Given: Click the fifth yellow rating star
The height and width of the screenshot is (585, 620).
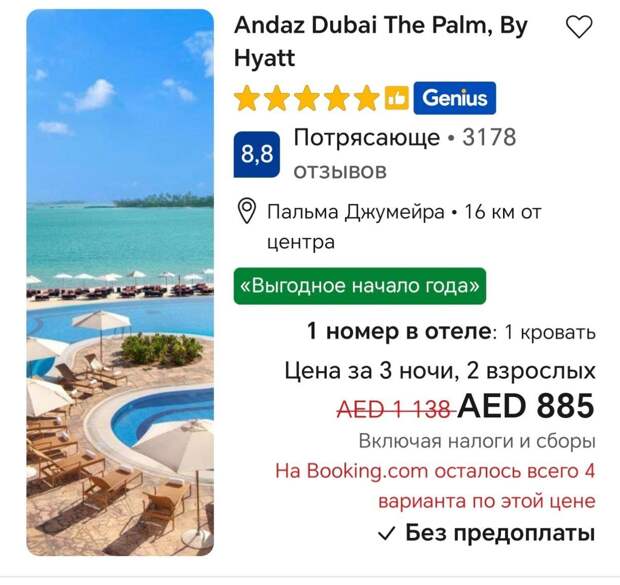Looking at the screenshot, I should pos(367,98).
